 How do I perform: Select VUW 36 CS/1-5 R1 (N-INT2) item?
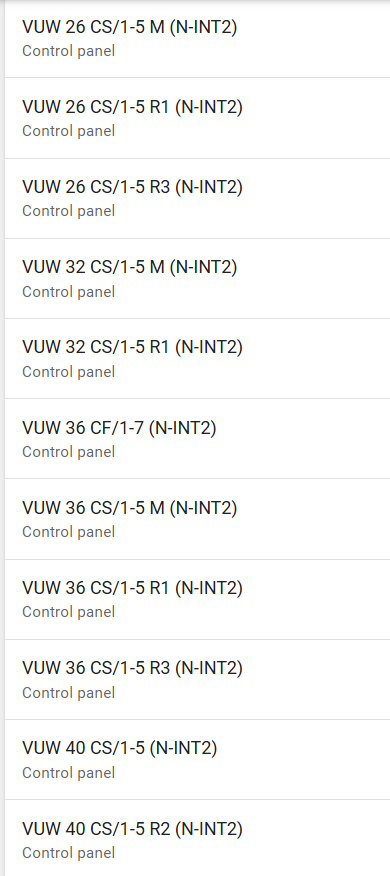pyautogui.click(x=197, y=599)
